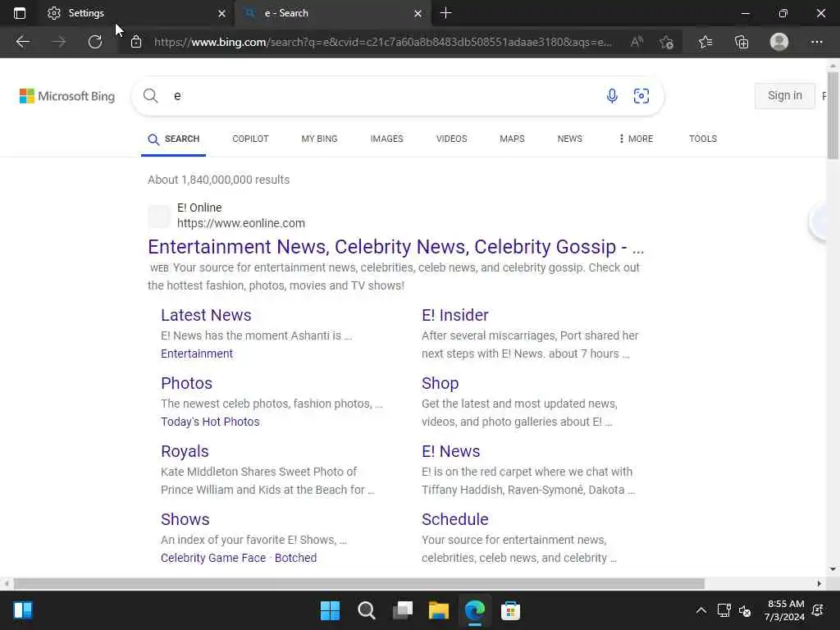Open a new browser tab
This screenshot has width=840, height=630.
pos(445,13)
